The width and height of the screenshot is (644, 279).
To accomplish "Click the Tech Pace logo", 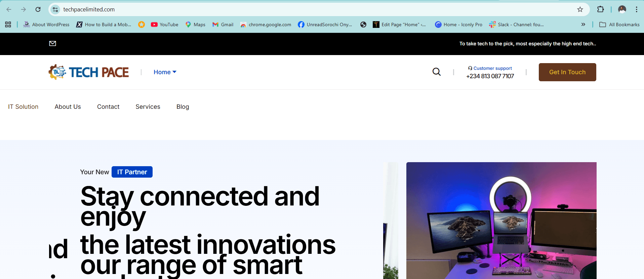I will point(89,72).
